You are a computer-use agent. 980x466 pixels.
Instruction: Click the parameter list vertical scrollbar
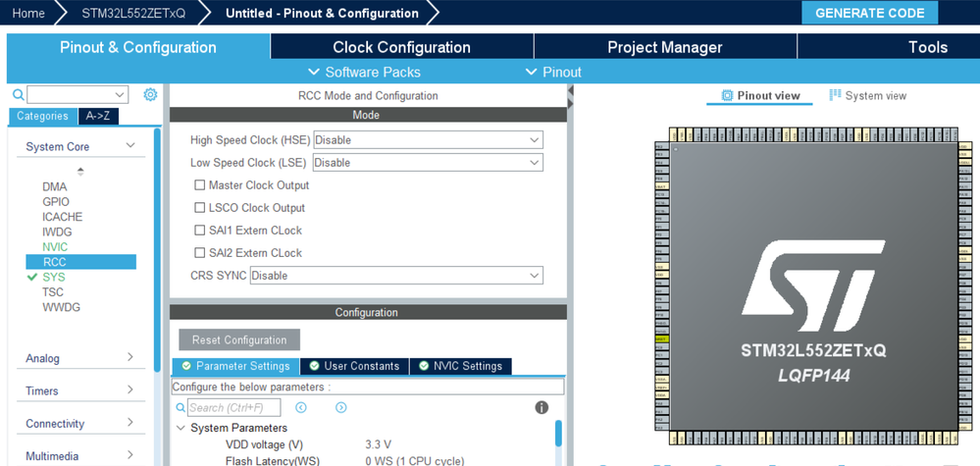click(558, 433)
